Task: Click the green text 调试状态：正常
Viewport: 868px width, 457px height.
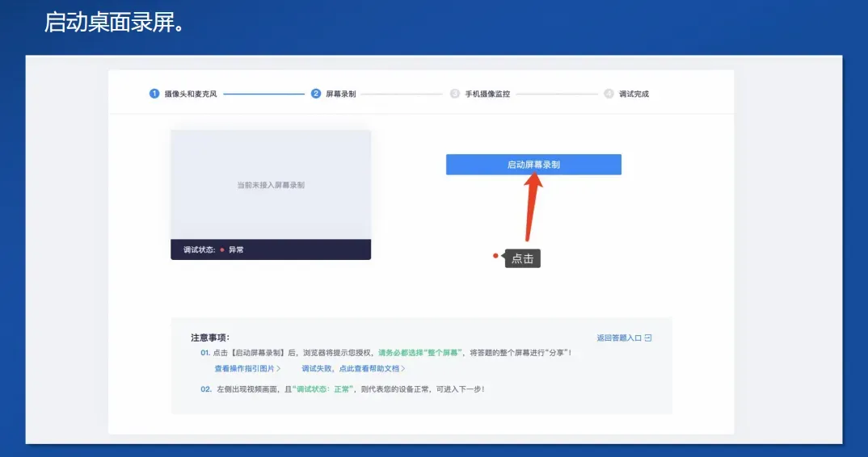Action: click(324, 389)
